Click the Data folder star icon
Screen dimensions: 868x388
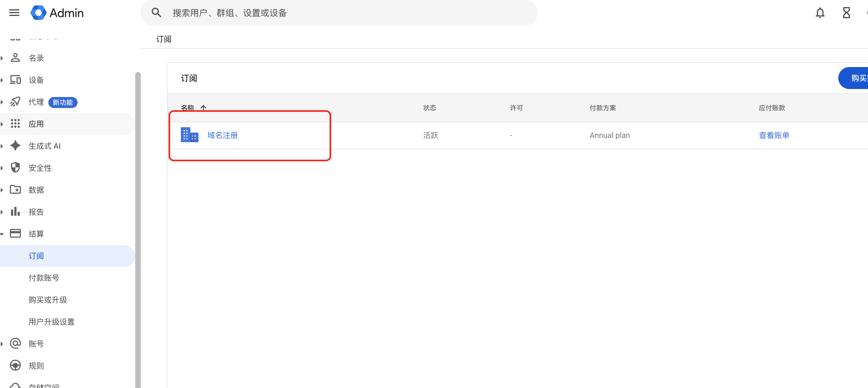[x=15, y=190]
